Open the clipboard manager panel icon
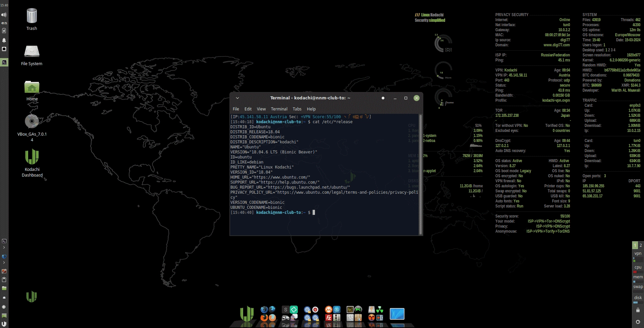 [4, 280]
